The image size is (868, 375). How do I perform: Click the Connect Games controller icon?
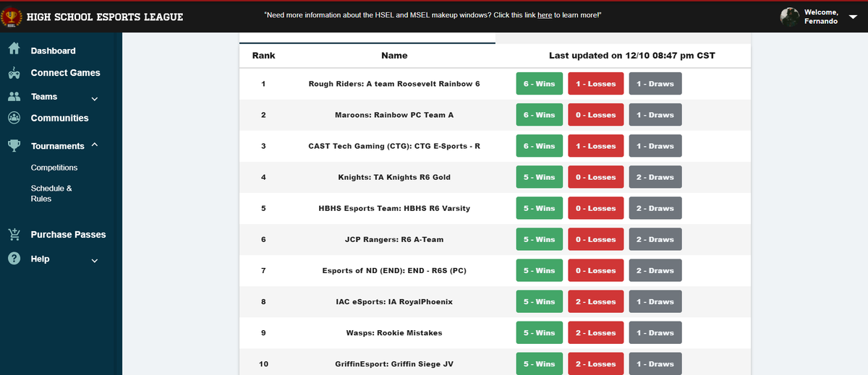click(x=14, y=73)
